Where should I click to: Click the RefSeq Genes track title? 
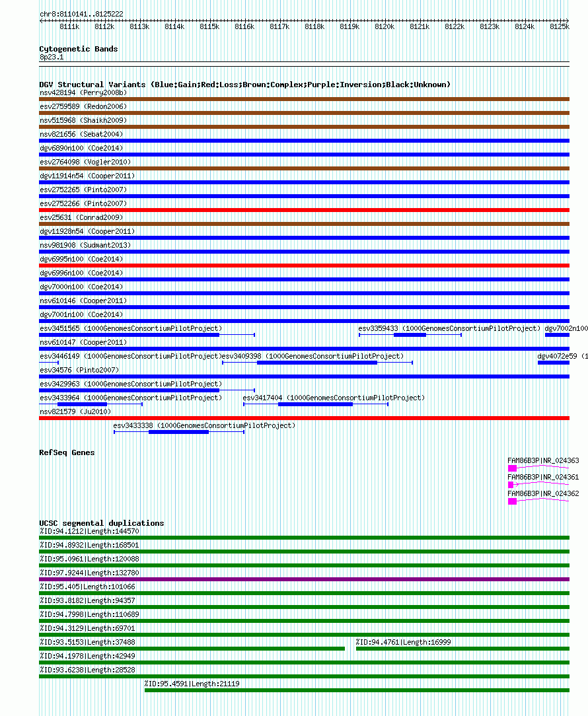67,452
